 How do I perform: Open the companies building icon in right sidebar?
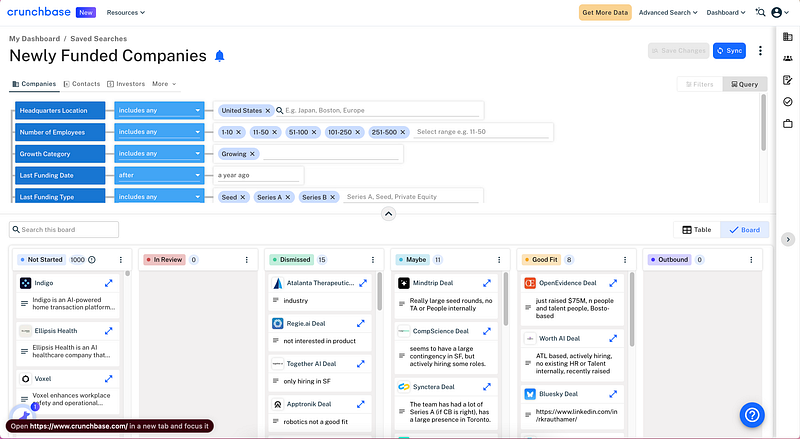tap(788, 37)
